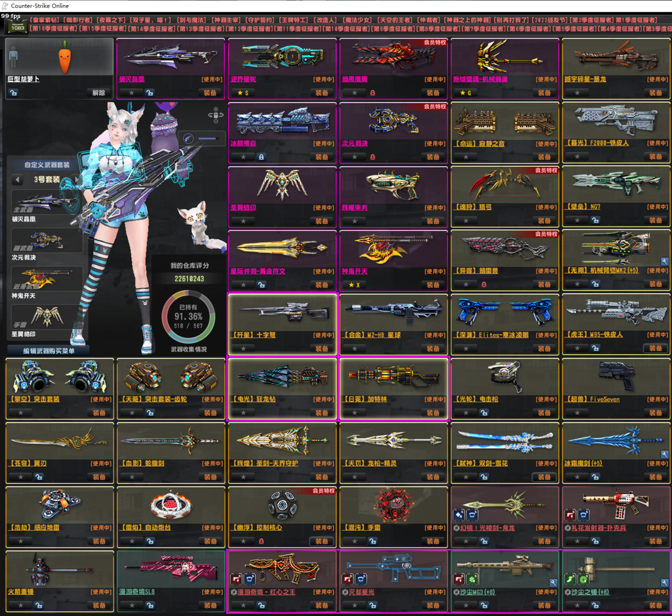Click the model rotate and zoom control icon
Screen dimensions: 672x616
(215, 114)
